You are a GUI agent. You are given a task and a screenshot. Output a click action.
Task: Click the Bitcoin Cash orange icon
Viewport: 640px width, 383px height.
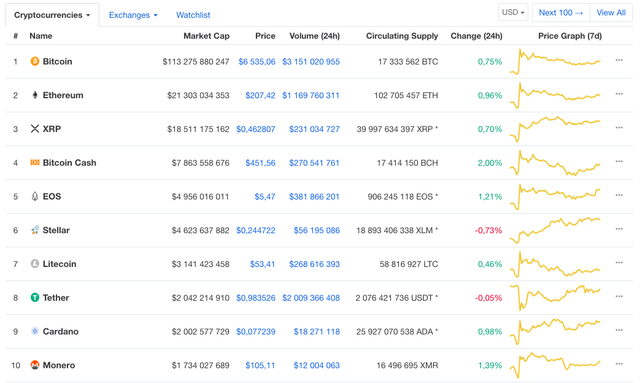click(x=35, y=163)
